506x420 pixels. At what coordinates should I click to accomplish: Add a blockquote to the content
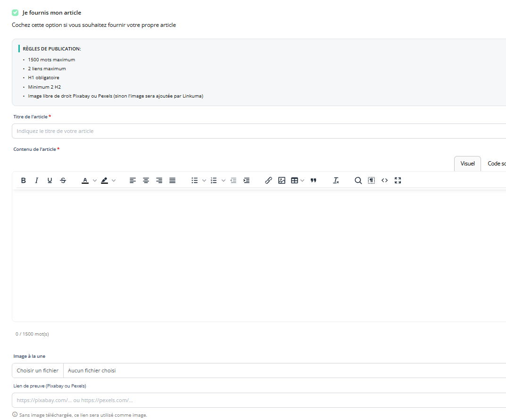tap(314, 181)
